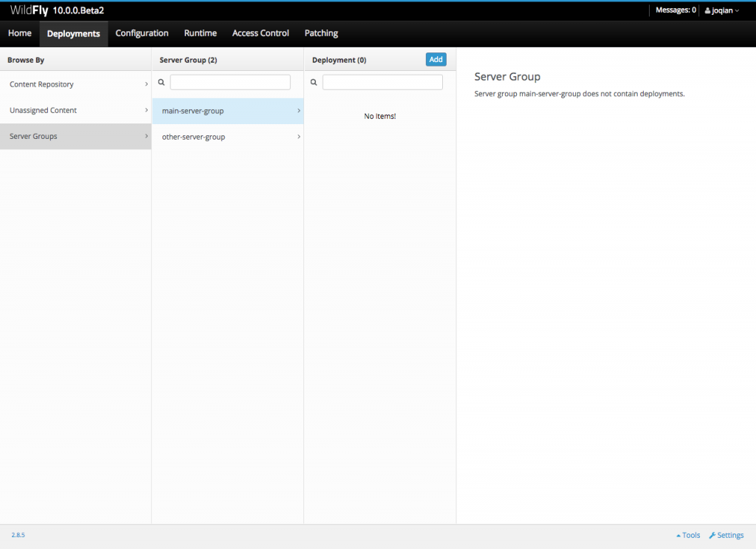
Task: Open Tools in the footer
Action: [x=688, y=536]
